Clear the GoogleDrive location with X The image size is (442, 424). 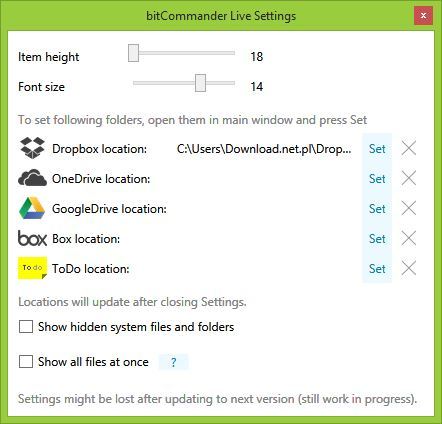(409, 208)
